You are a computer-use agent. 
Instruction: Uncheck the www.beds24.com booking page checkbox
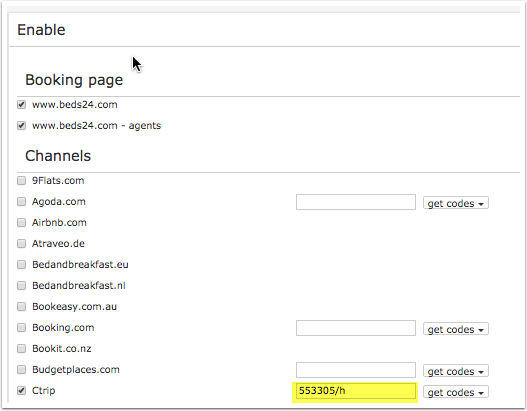coord(22,105)
